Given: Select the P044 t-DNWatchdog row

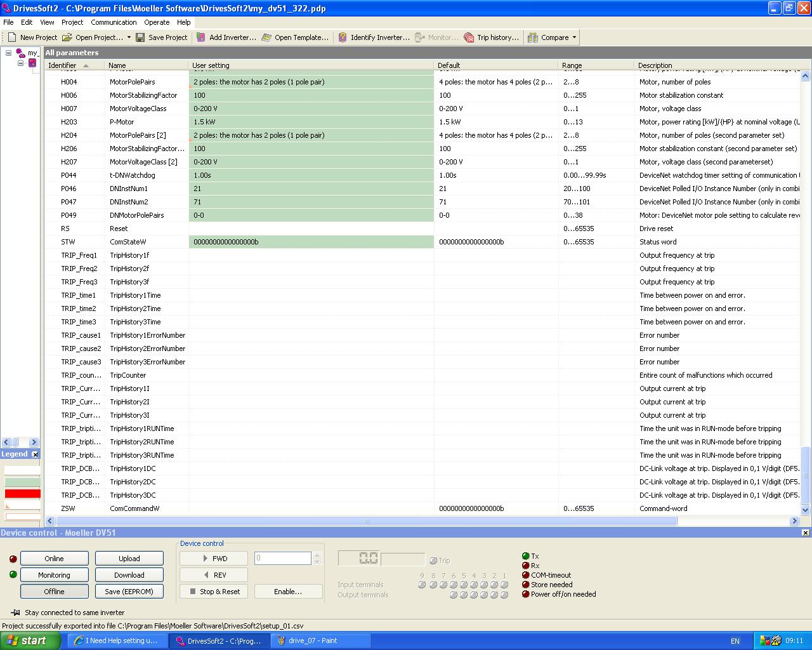Looking at the screenshot, I should coord(422,175).
